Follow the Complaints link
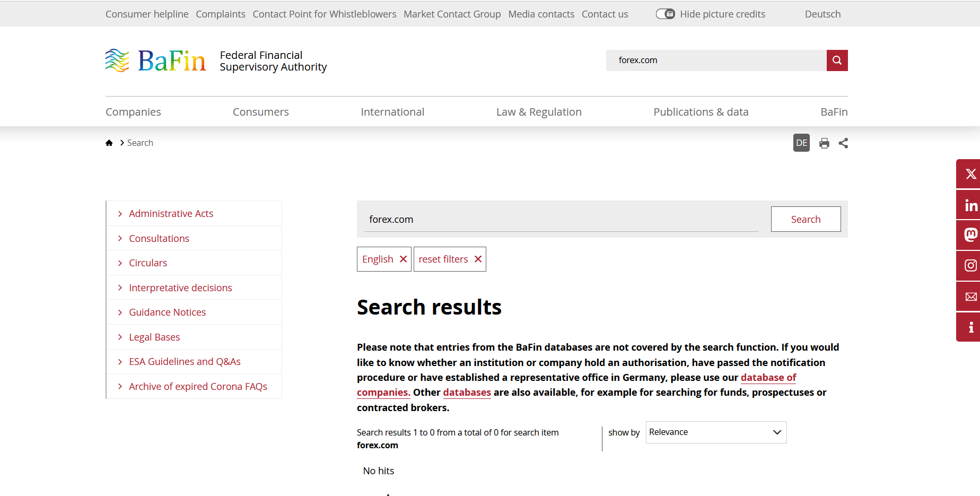 click(221, 14)
